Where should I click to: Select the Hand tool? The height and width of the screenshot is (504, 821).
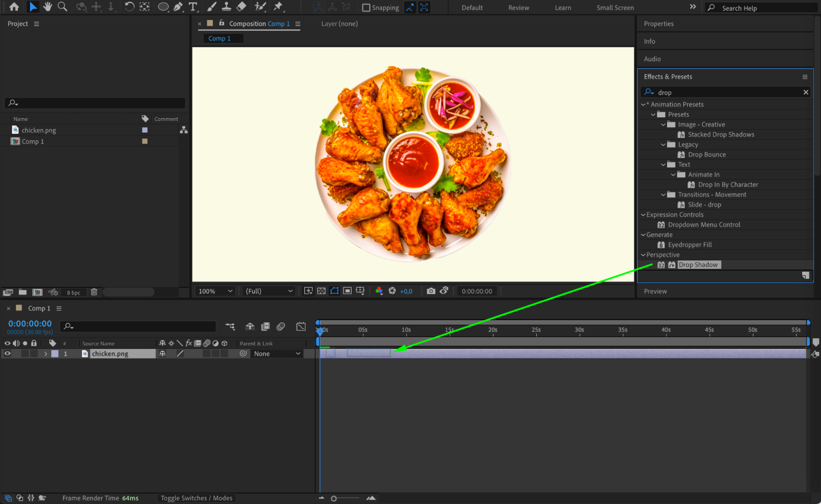click(x=48, y=7)
